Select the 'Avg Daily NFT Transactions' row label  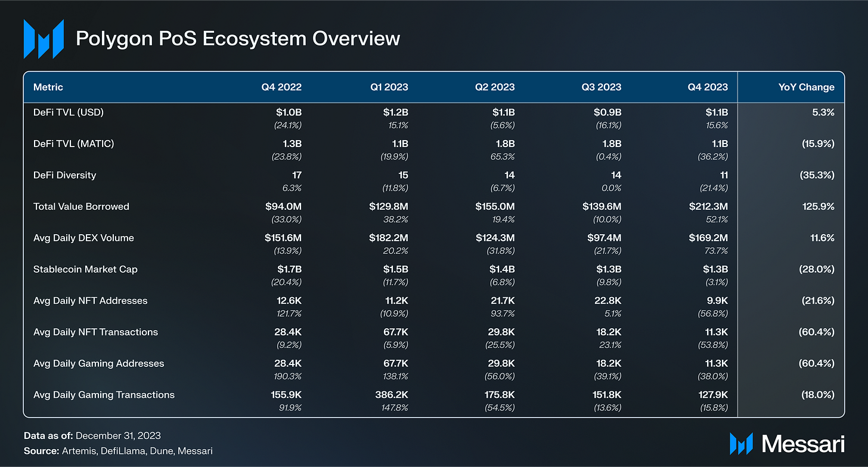coord(96,332)
